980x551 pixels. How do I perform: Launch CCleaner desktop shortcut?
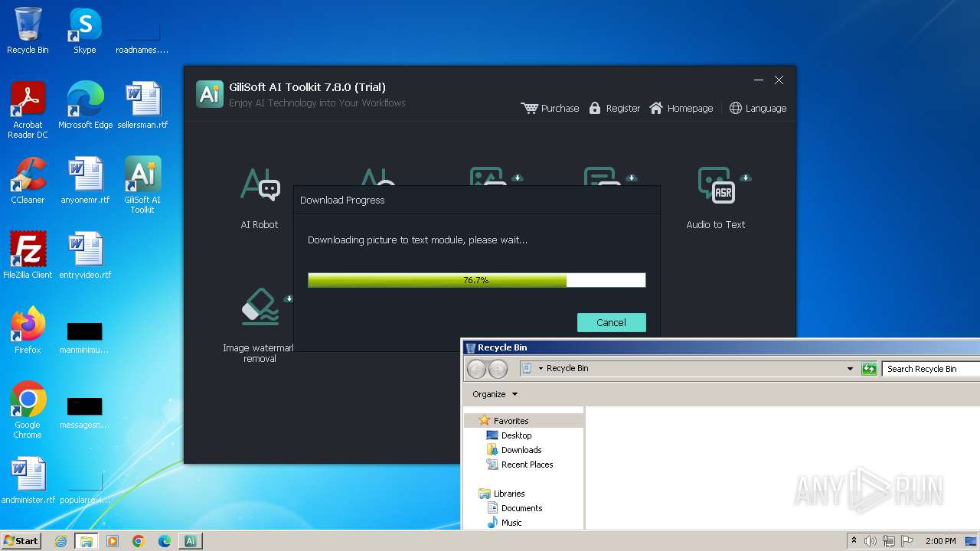click(28, 181)
